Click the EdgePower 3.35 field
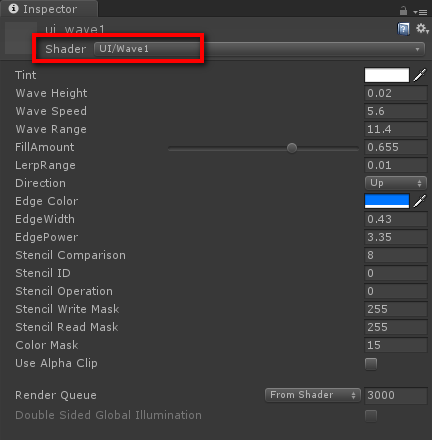 point(396,237)
